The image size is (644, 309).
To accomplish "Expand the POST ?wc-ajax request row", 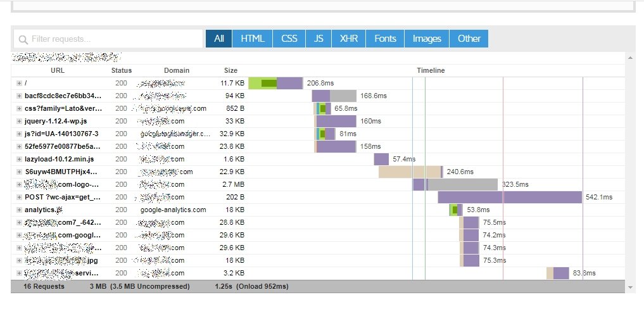I will (x=19, y=197).
